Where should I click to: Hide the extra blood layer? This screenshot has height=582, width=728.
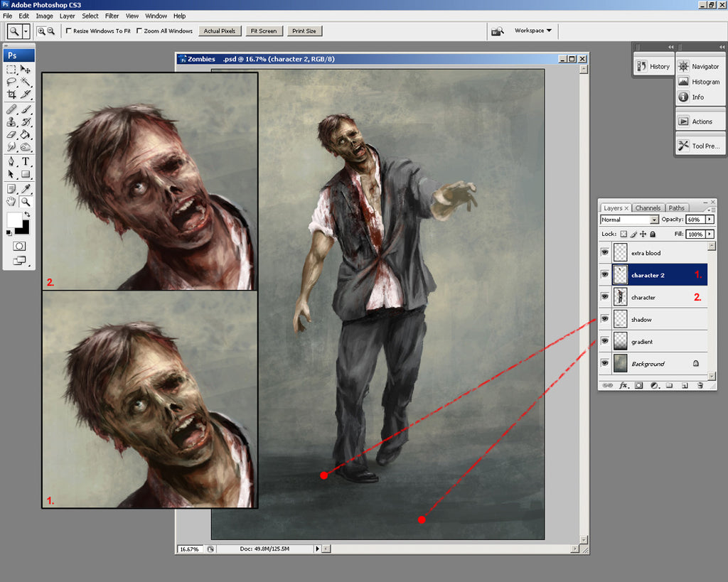[x=605, y=252]
